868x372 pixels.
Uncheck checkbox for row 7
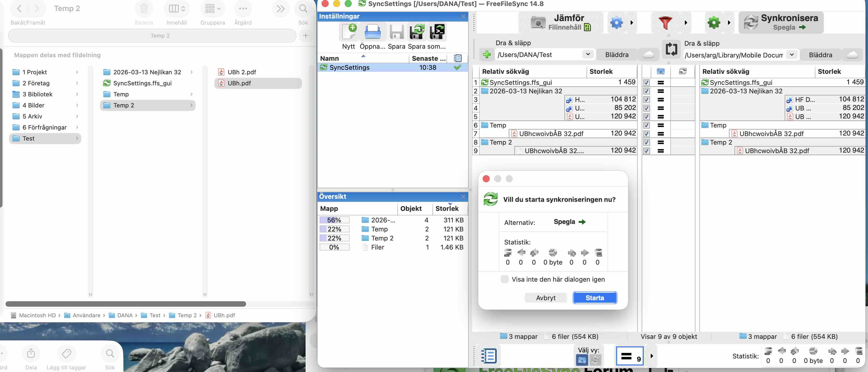coord(646,134)
